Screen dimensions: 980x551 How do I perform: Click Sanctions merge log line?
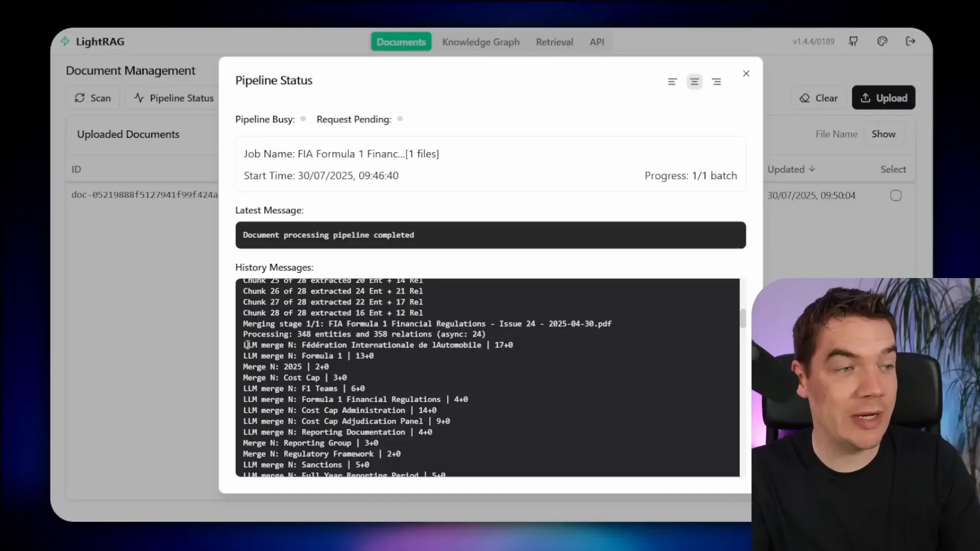click(306, 465)
